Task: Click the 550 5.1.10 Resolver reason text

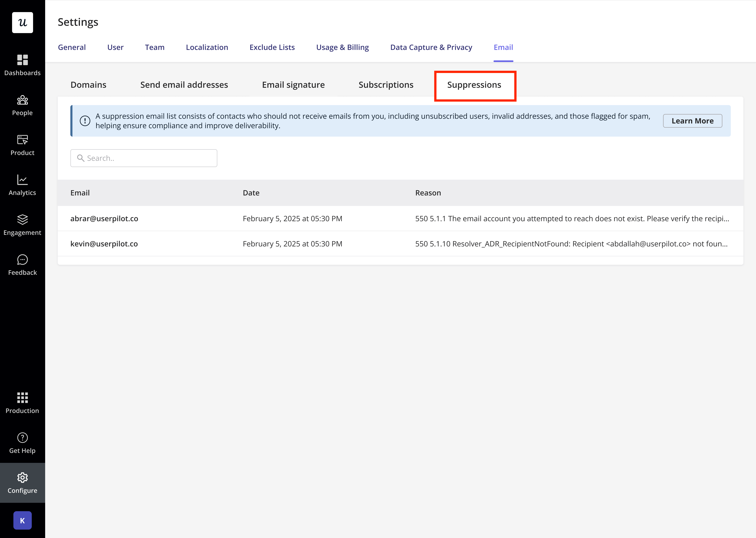Action: (572, 244)
